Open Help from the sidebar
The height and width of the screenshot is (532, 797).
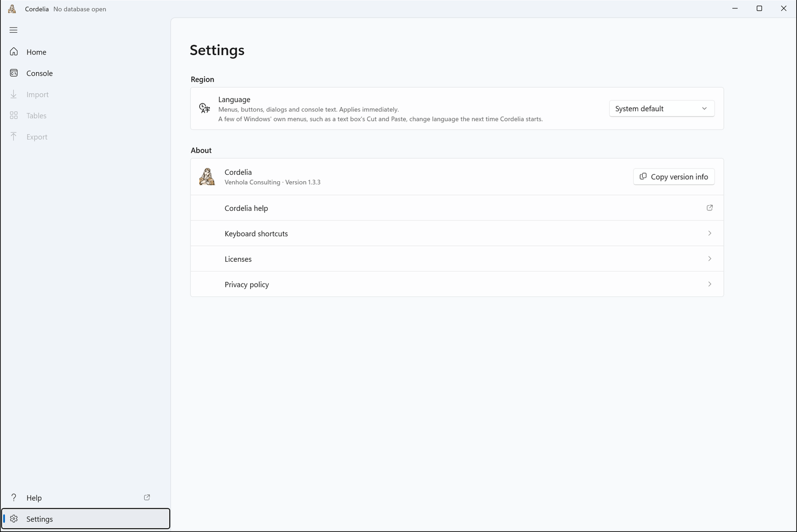click(85, 498)
